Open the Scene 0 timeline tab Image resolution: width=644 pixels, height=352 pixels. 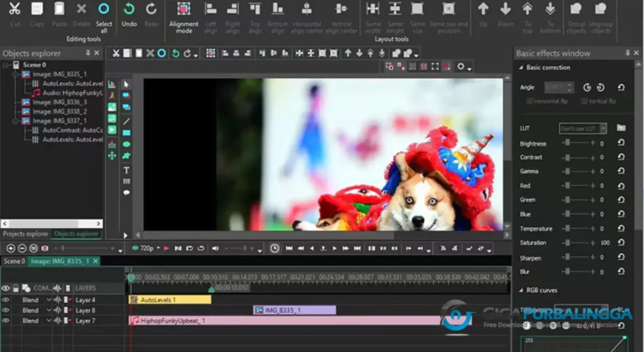tap(14, 261)
